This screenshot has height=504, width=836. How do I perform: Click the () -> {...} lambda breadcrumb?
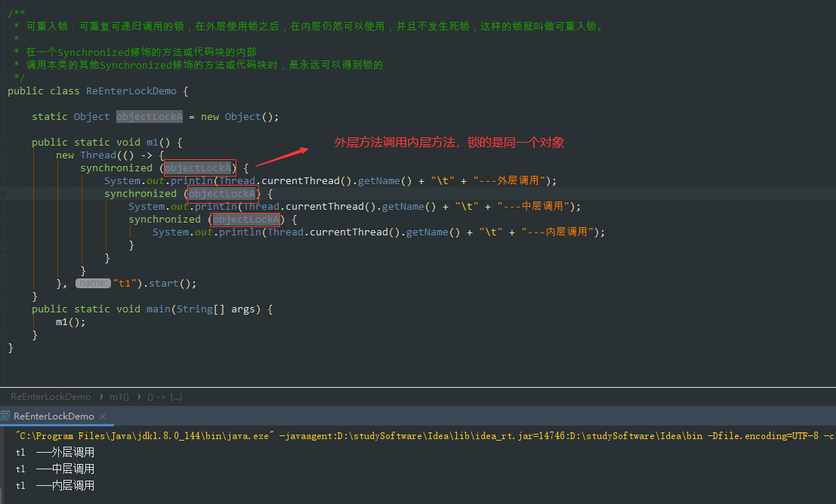[165, 397]
